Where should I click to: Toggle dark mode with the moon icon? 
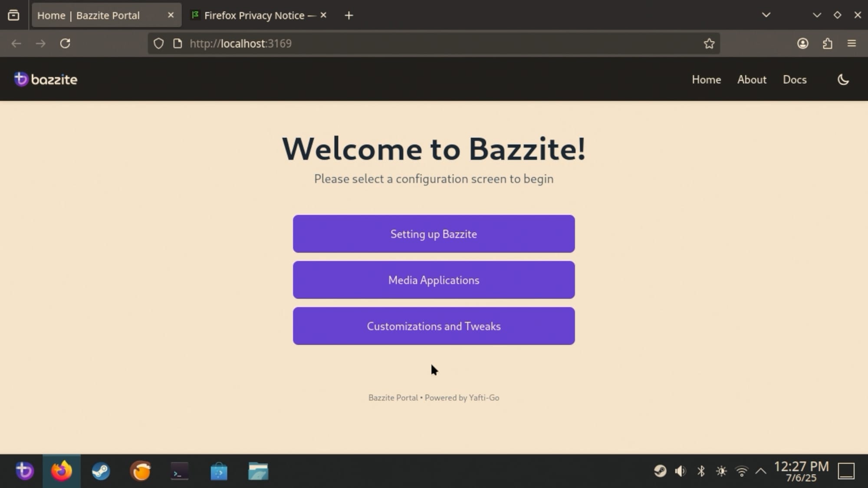pyautogui.click(x=843, y=79)
